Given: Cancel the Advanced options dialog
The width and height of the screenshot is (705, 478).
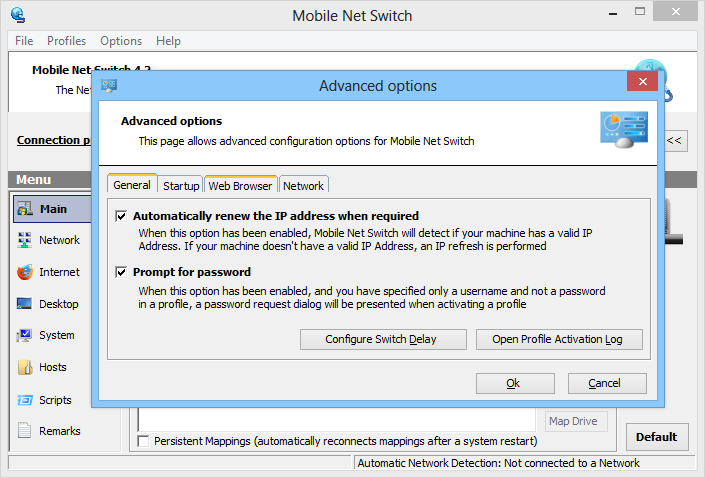Looking at the screenshot, I should pos(607,383).
